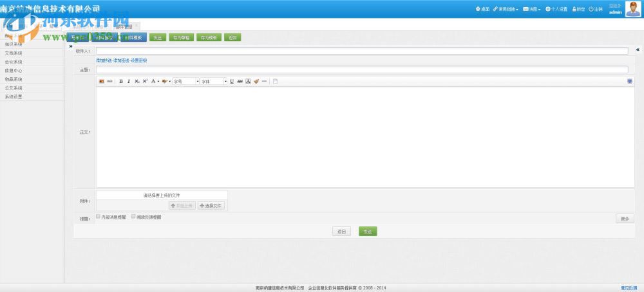Focus the 主题 subject field
Viewport: 644px width, 292px height.
(362, 69)
